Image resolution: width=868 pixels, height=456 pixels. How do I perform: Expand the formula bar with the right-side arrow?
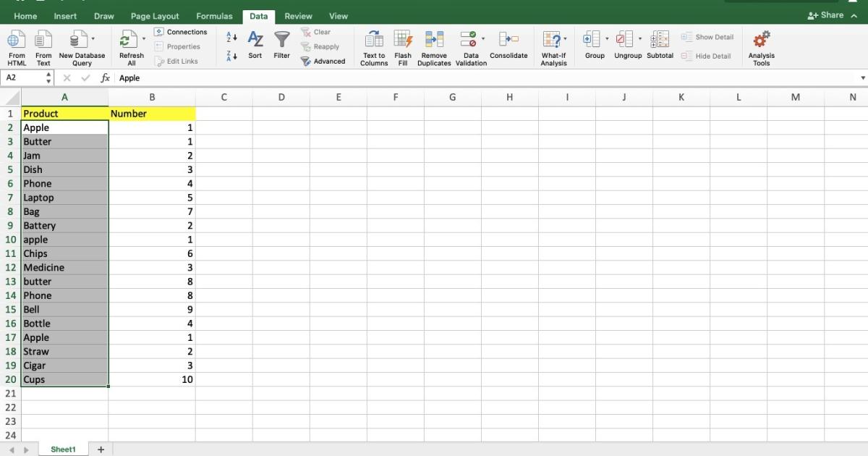pos(862,78)
